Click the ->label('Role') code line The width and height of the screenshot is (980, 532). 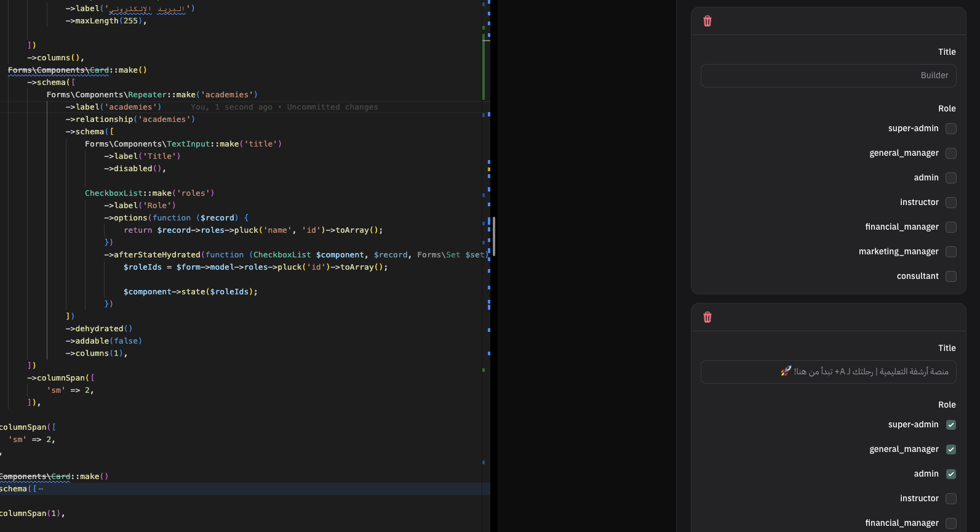[x=140, y=206]
